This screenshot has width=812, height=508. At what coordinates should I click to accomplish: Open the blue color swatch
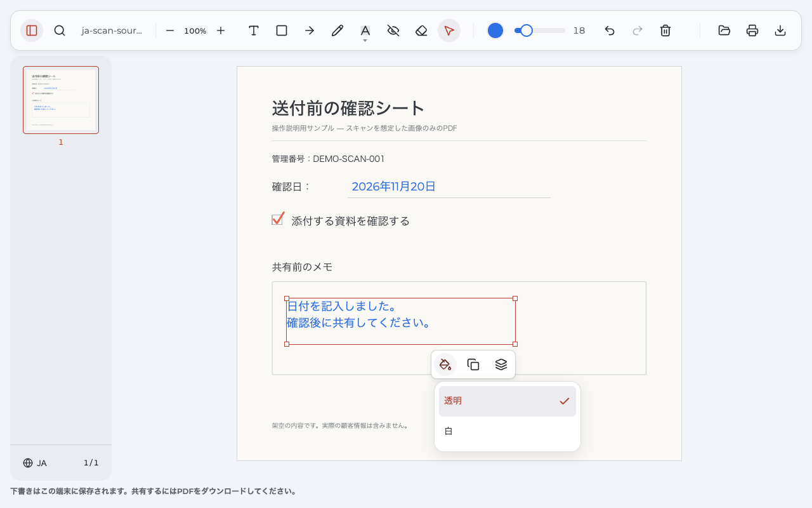pos(495,30)
